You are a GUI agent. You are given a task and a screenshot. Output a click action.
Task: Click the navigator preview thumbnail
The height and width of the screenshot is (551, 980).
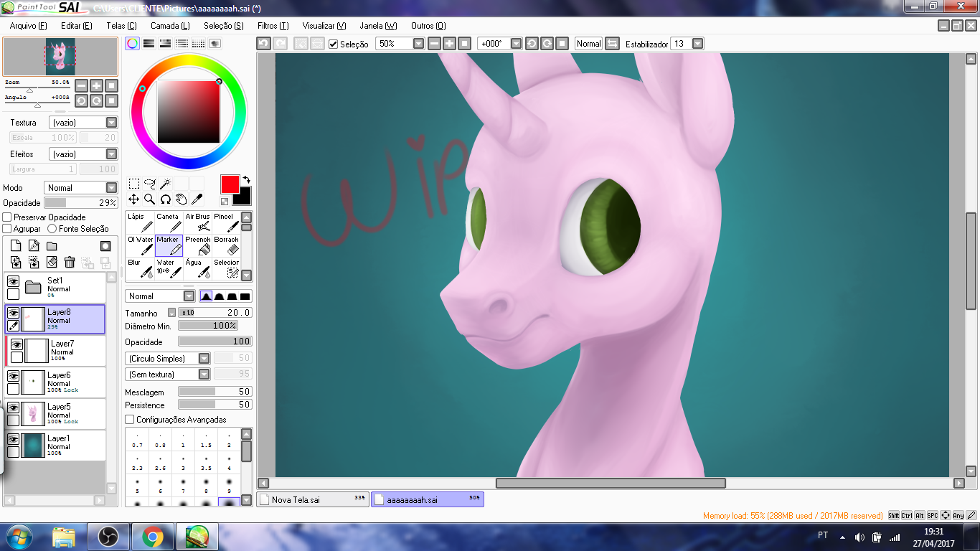click(60, 57)
